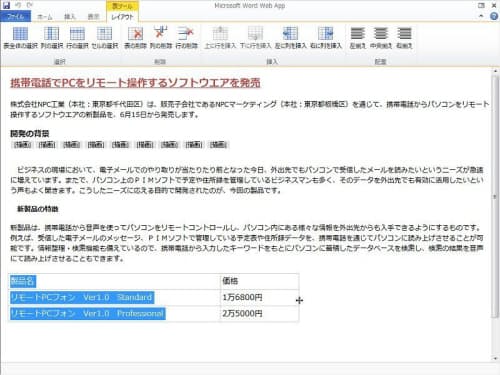The width and height of the screenshot is (500, 375).
Task: Click the 2万5000円 price cell
Action: pyautogui.click(x=259, y=314)
